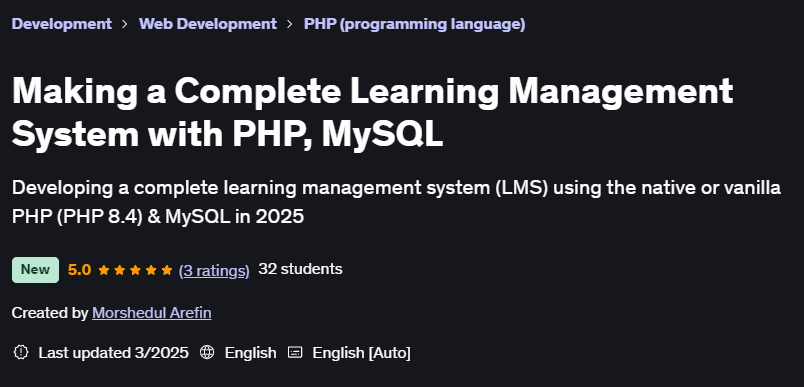
Task: Click the 32 students count
Action: tap(300, 269)
